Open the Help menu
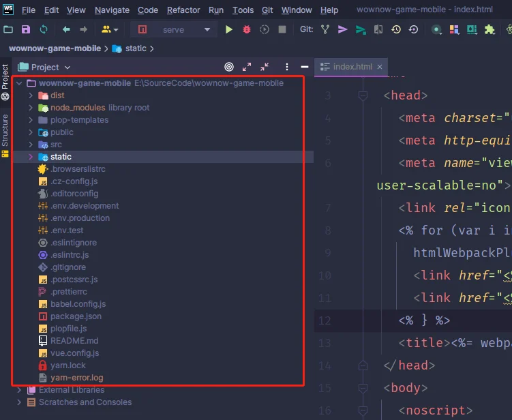 click(x=329, y=10)
